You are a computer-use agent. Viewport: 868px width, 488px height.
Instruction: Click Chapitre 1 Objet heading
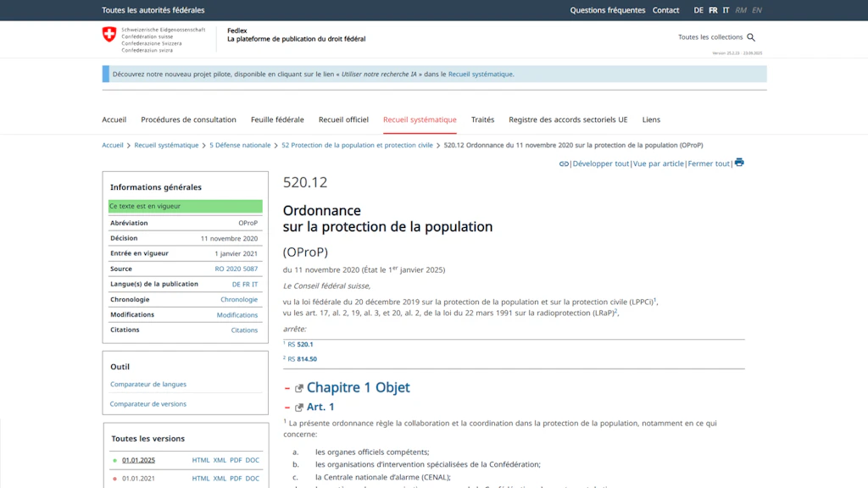click(x=359, y=387)
